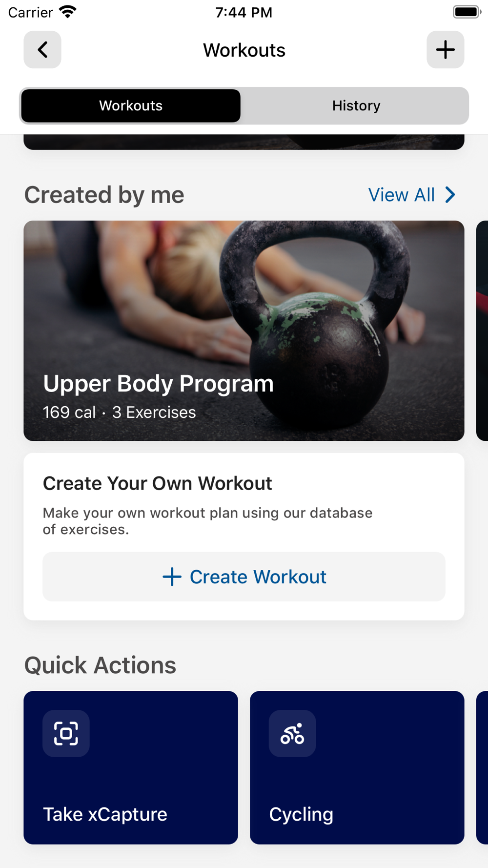
Task: Open the Upper Body Program card
Action: tap(244, 331)
